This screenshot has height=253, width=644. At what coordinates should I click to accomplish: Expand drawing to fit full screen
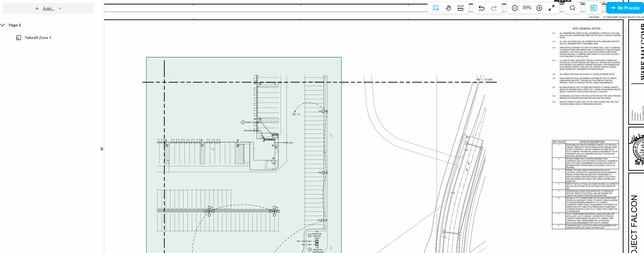551,8
